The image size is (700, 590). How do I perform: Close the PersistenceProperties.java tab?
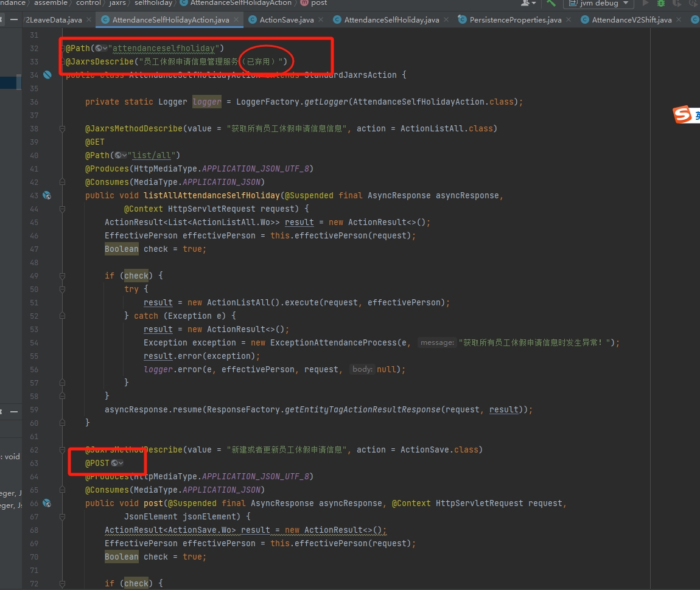click(x=569, y=19)
